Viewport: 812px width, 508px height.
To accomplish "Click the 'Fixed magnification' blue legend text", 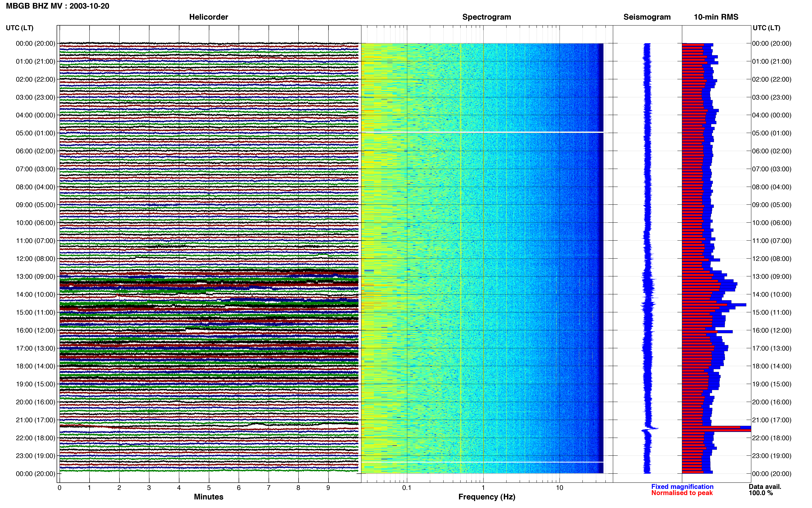I will [682, 486].
